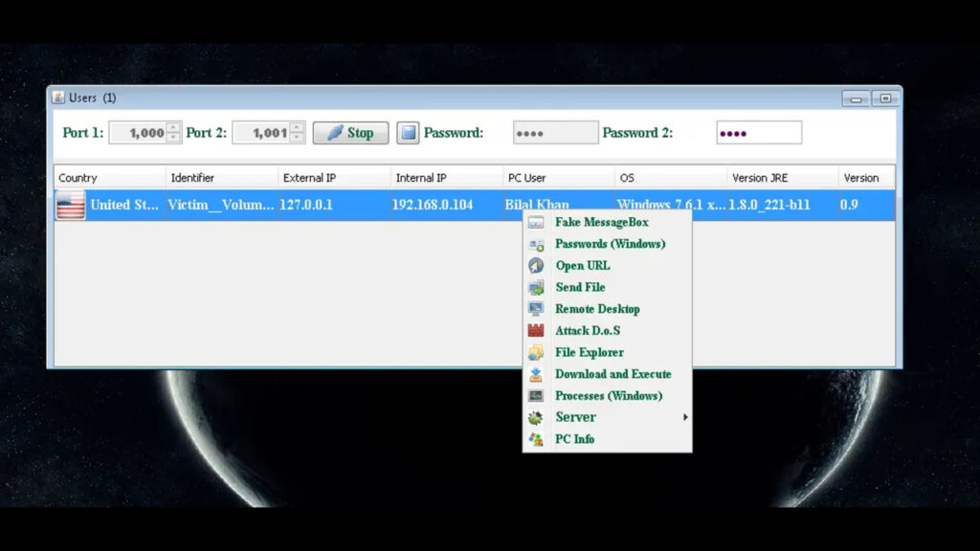Viewport: 980px width, 551px height.
Task: Click the Server gear icon
Action: point(536,417)
